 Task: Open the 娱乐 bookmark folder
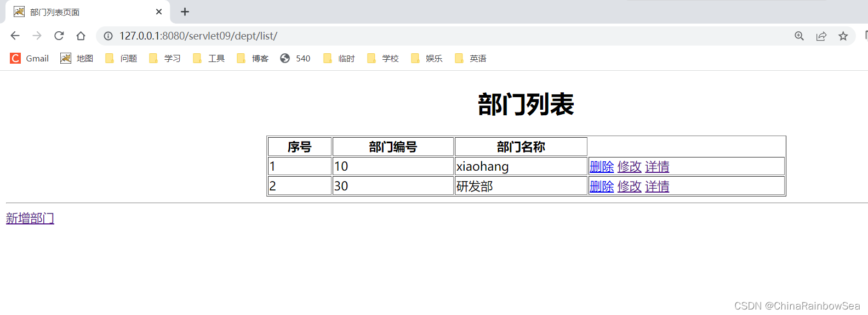(426, 58)
